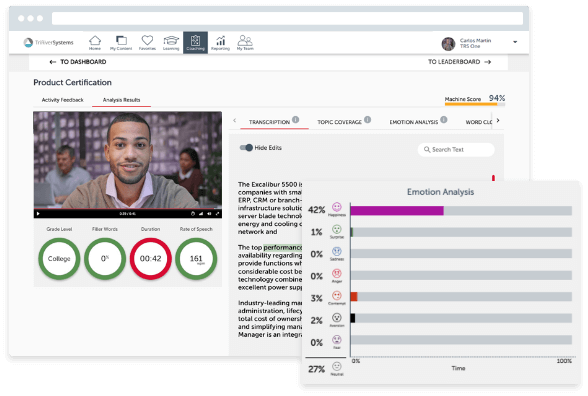Screen dimensions: 588x396
Task: Click the 3% Contempt value
Action: [x=316, y=298]
